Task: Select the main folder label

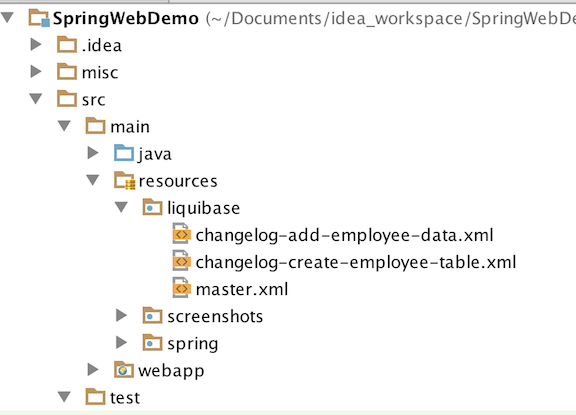Action: coord(130,127)
